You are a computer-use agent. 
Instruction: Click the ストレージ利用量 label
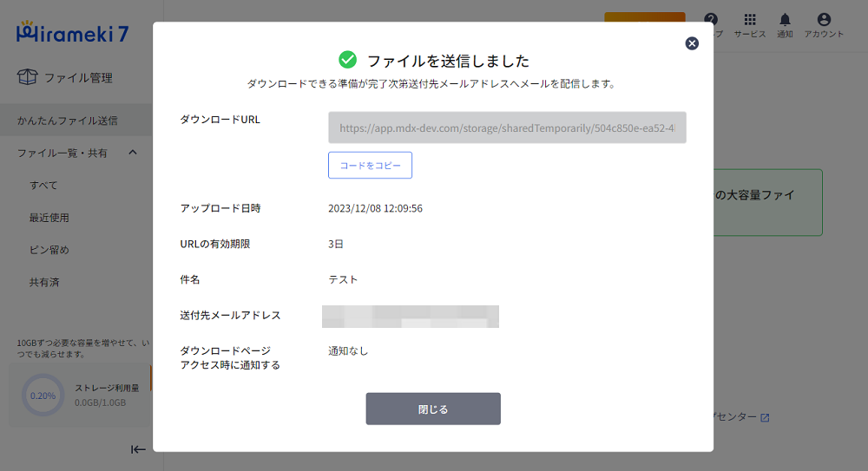(x=107, y=388)
